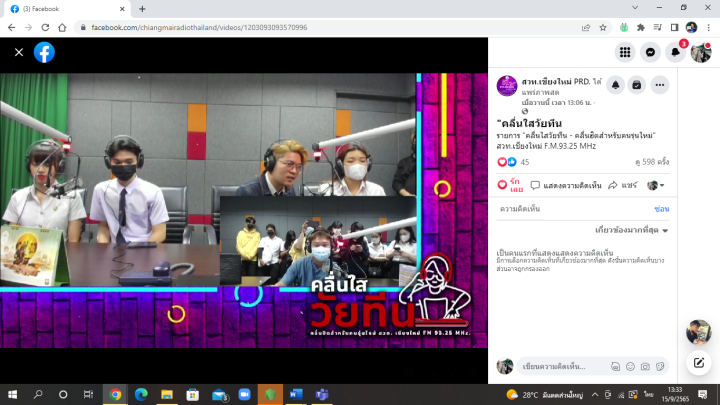Image resolution: width=720 pixels, height=405 pixels.
Task: Bookmark this page with star icon
Action: [x=603, y=28]
